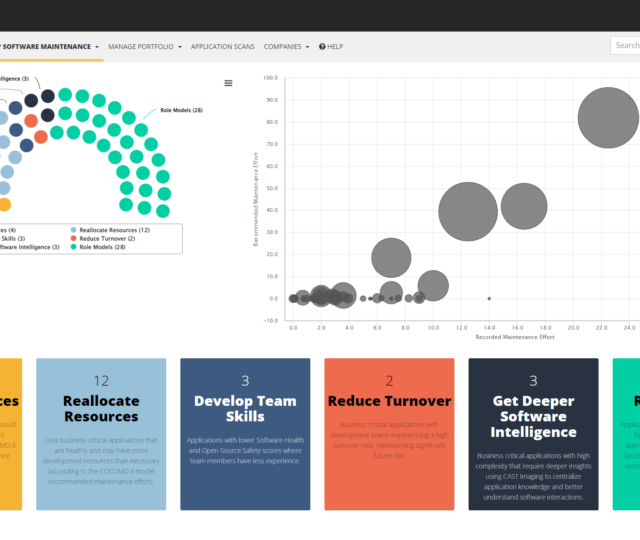Screen dimensions: 640x540
Task: Toggle Reallocate Resources (12) legend entry
Action: [110, 230]
